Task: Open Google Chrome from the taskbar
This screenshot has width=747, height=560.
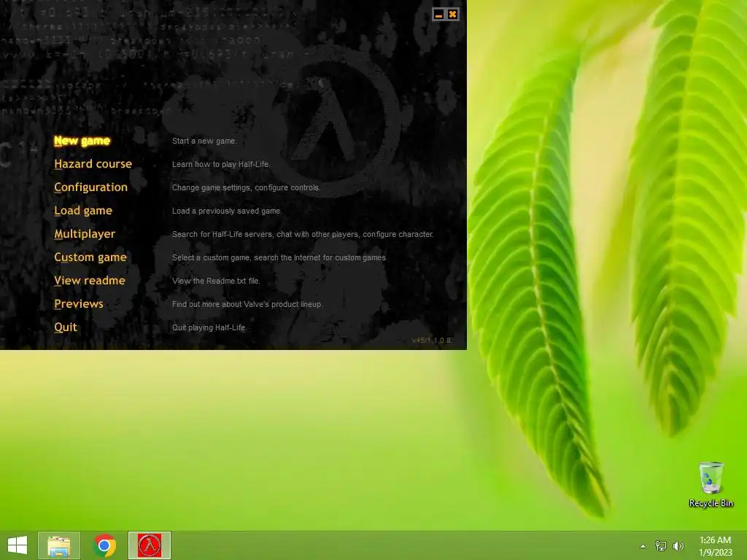Action: point(104,545)
